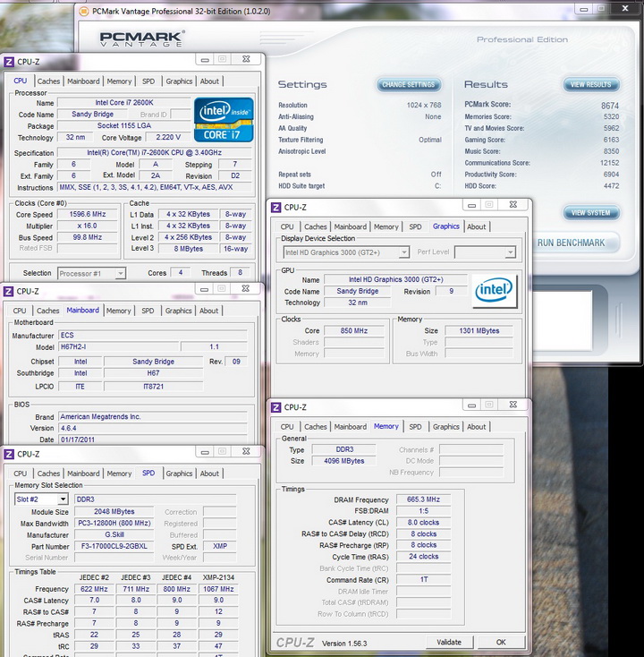644x657 pixels.
Task: Click the BIOS Date value 01/17/2011
Action: [152, 439]
